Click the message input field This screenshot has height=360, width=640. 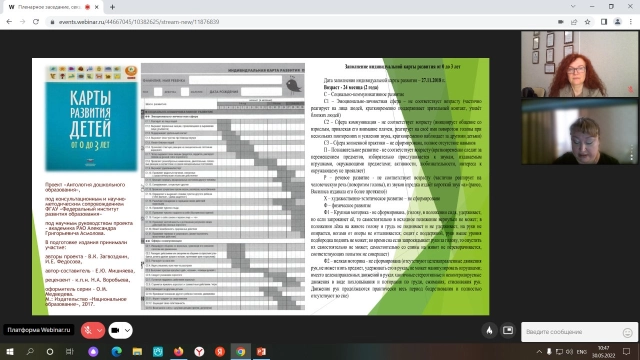pos(572,332)
